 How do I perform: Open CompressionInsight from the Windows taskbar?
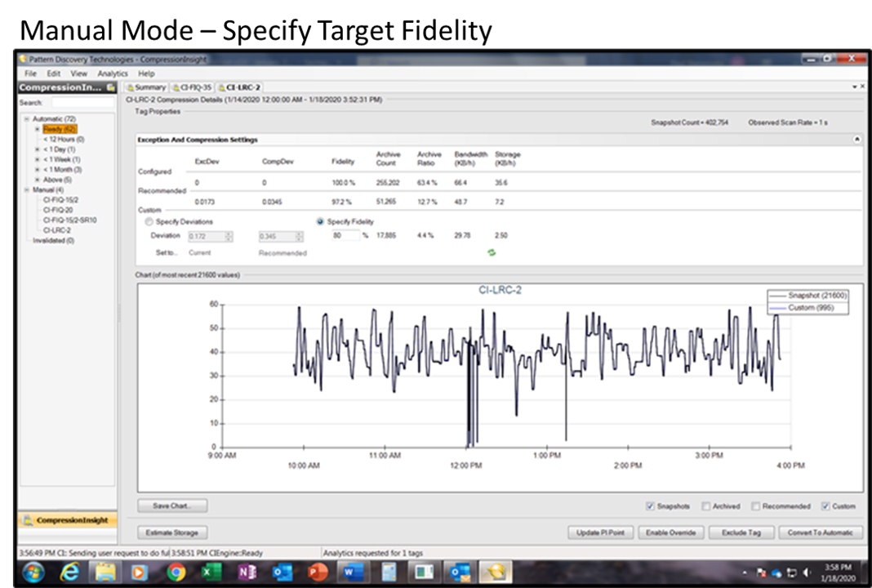495,572
